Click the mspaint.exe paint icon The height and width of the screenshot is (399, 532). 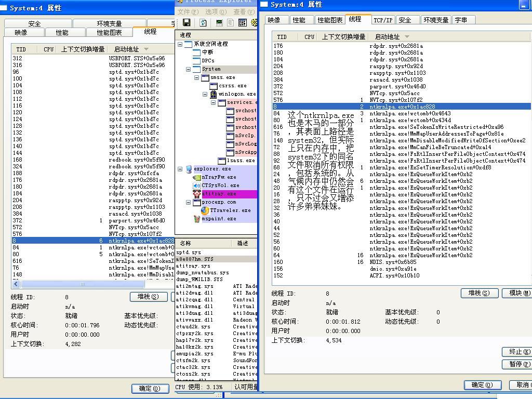197,219
